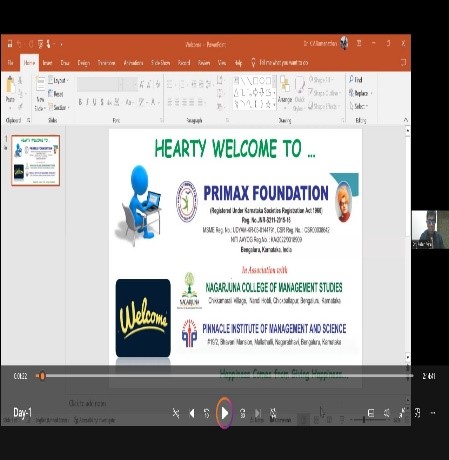Click Find in the Editing group
The height and width of the screenshot is (460, 449).
(356, 80)
